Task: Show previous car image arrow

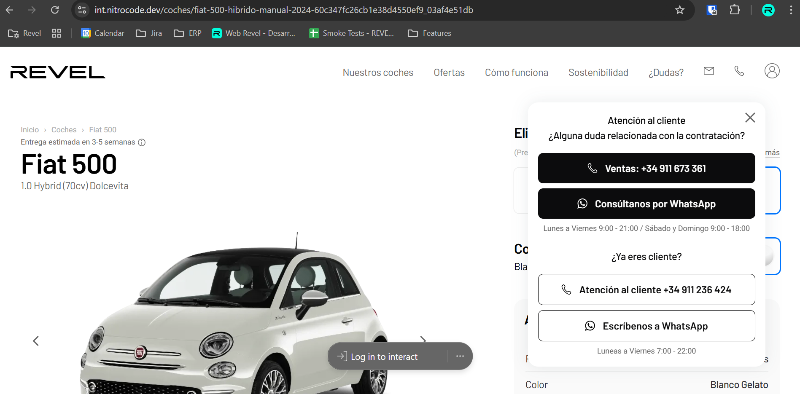Action: coord(36,340)
